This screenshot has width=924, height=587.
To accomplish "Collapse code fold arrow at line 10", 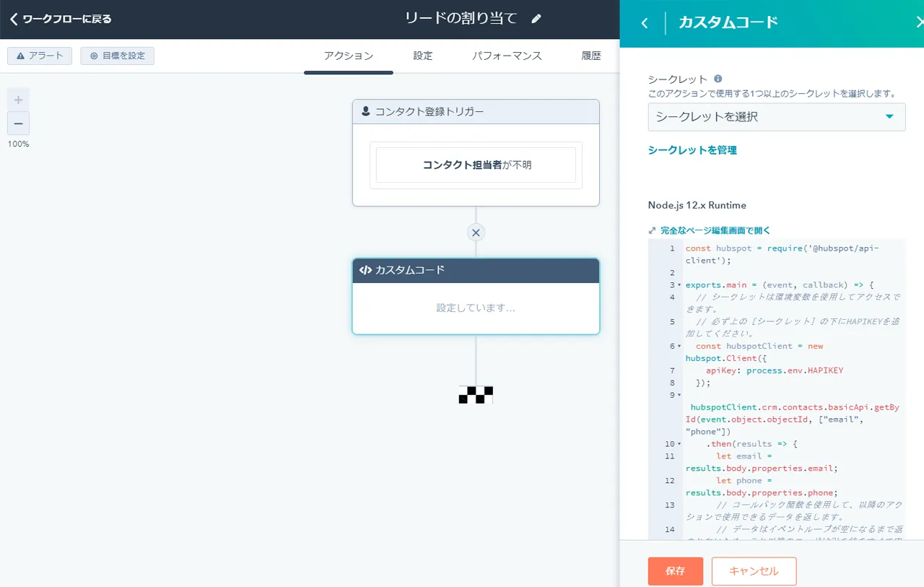I will [x=679, y=444].
